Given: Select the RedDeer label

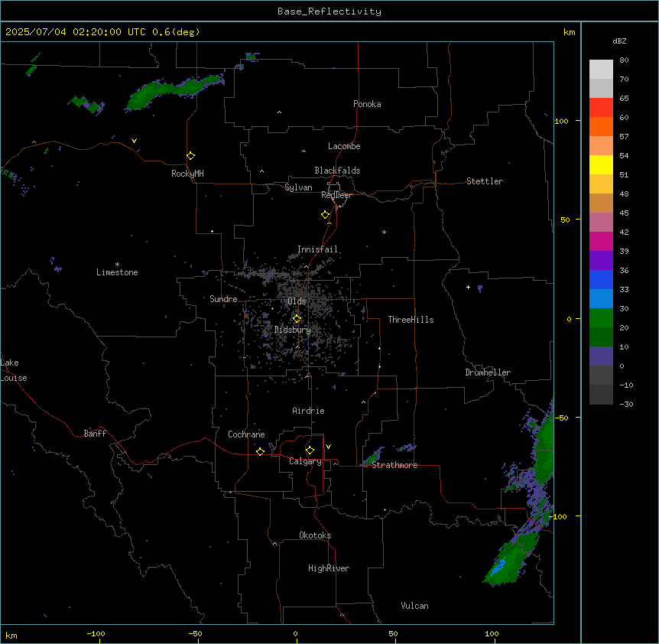Looking at the screenshot, I should [336, 195].
